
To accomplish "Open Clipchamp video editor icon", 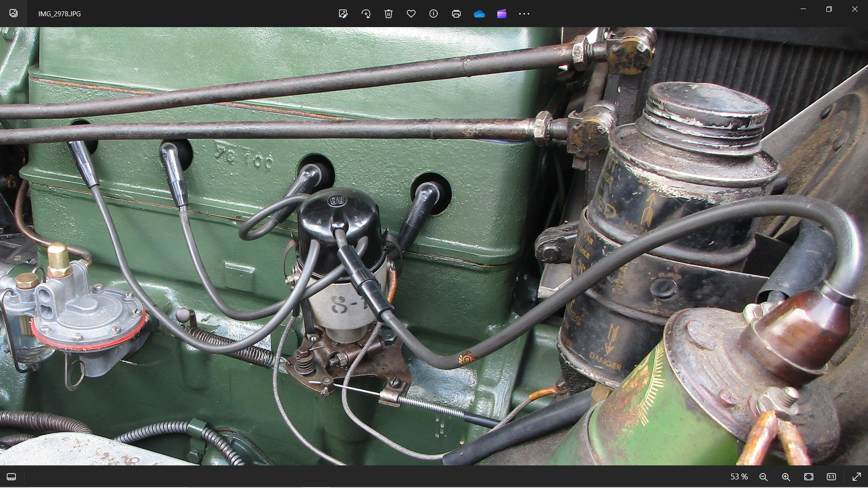I will tap(502, 14).
